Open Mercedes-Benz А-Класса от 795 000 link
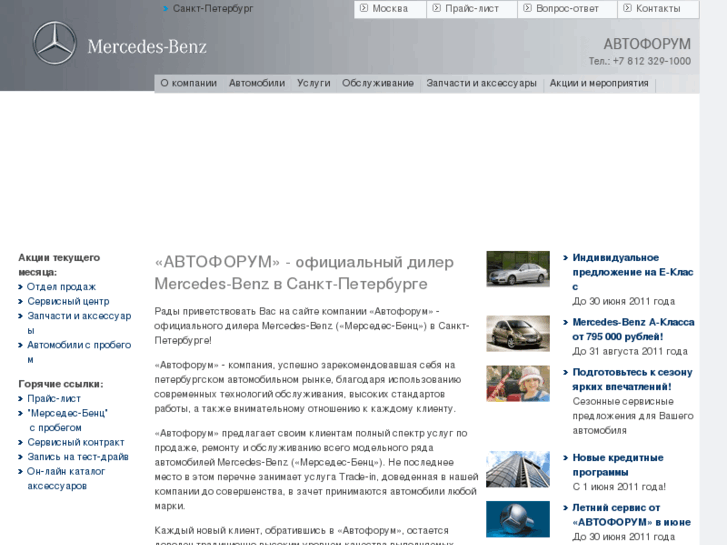727x545 pixels. 633,329
